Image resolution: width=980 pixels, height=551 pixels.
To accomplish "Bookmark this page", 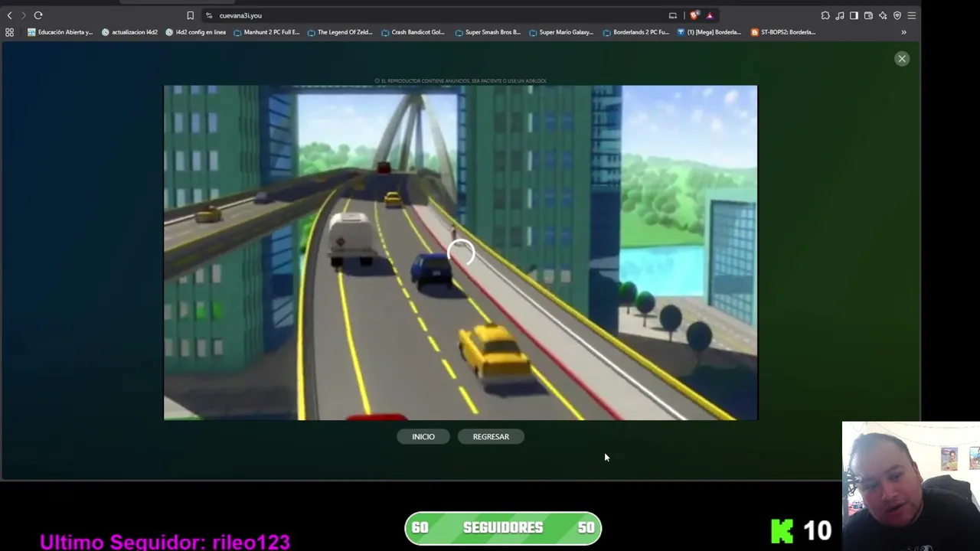I will tap(190, 15).
